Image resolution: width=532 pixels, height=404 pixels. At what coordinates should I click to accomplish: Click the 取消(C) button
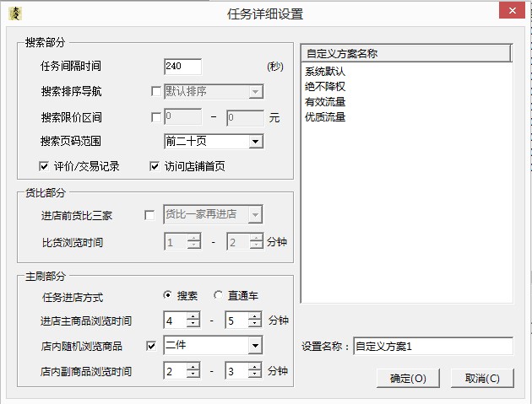(482, 378)
